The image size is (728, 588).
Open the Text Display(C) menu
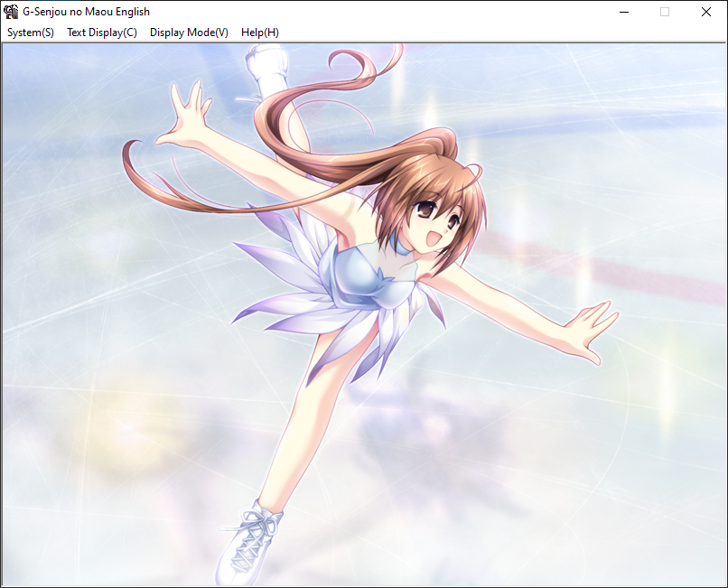click(102, 33)
